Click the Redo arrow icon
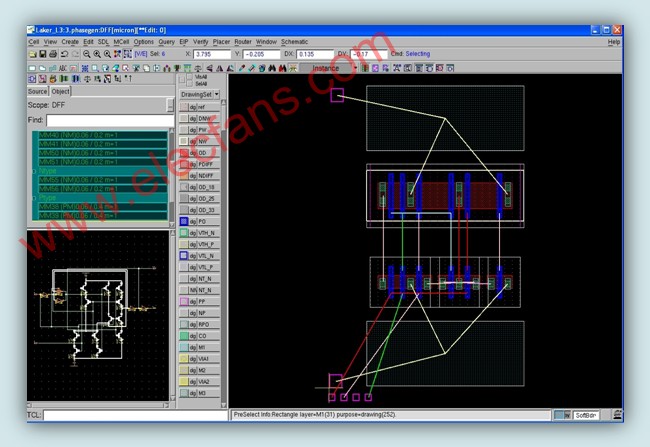 click(75, 54)
